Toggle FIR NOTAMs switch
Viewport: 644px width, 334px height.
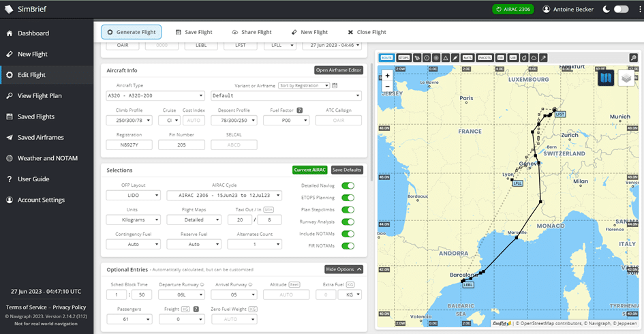(x=348, y=246)
